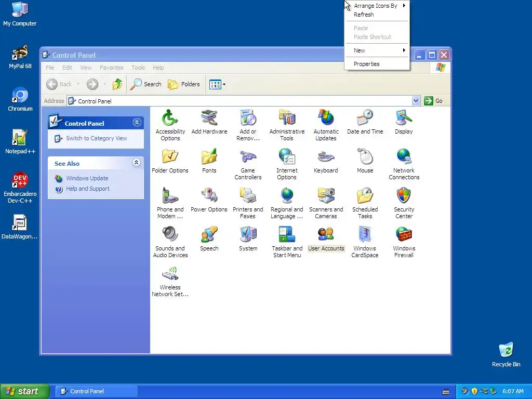Open Accessibility Options applet

pos(170,125)
